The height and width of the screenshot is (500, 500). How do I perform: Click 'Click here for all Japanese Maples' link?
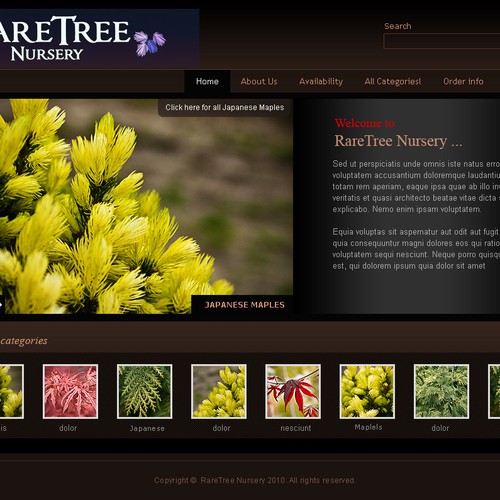click(225, 107)
